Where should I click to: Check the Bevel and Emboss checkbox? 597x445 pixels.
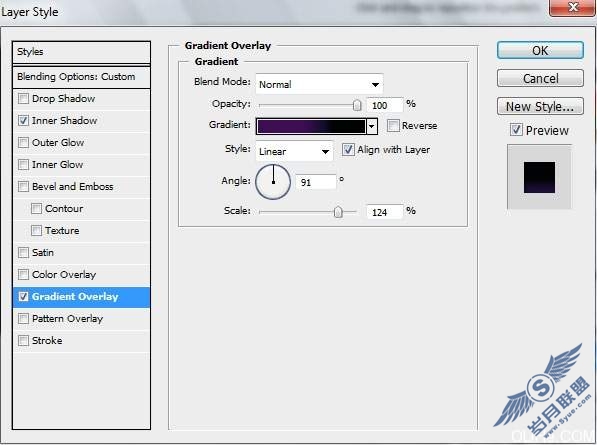[23, 187]
